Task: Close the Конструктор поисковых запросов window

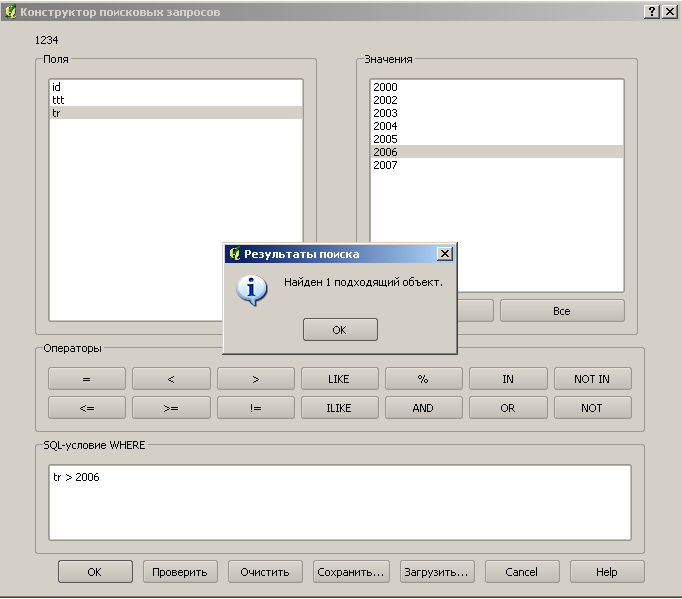Action: (x=669, y=12)
